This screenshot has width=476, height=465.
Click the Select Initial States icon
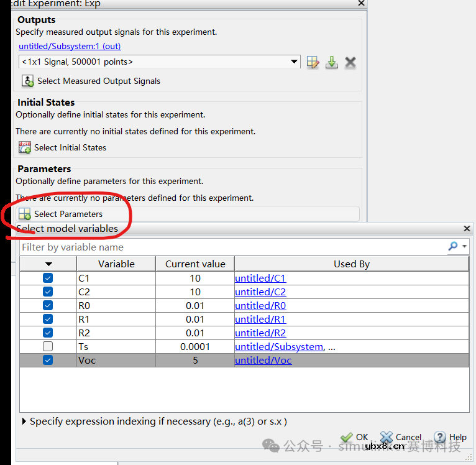(x=25, y=147)
